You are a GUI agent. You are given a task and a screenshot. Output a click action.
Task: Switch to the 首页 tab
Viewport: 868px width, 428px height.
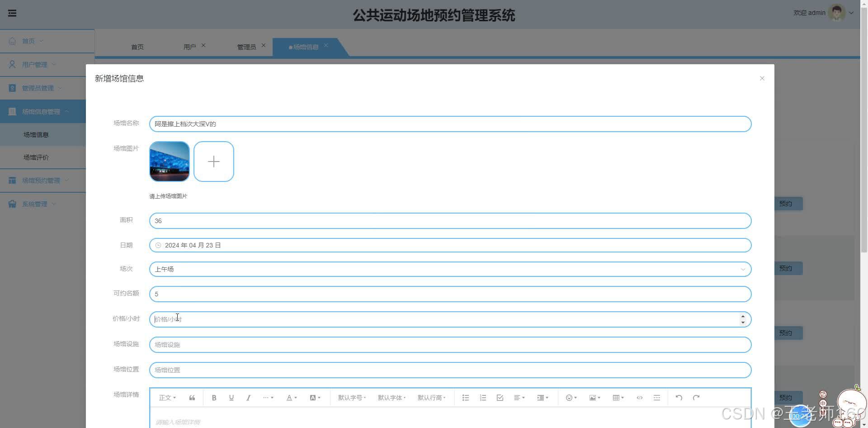click(x=137, y=47)
